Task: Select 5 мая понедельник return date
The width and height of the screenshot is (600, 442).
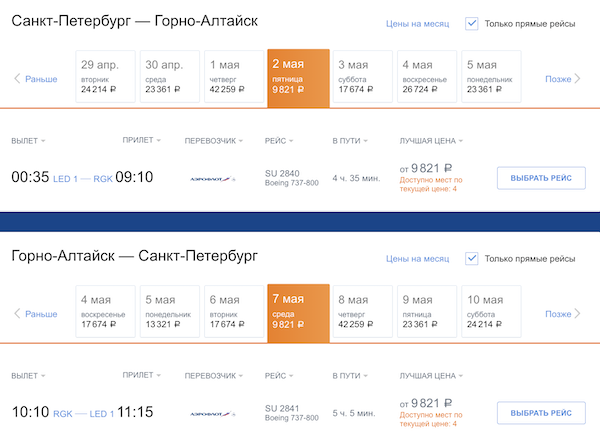Action: click(168, 312)
